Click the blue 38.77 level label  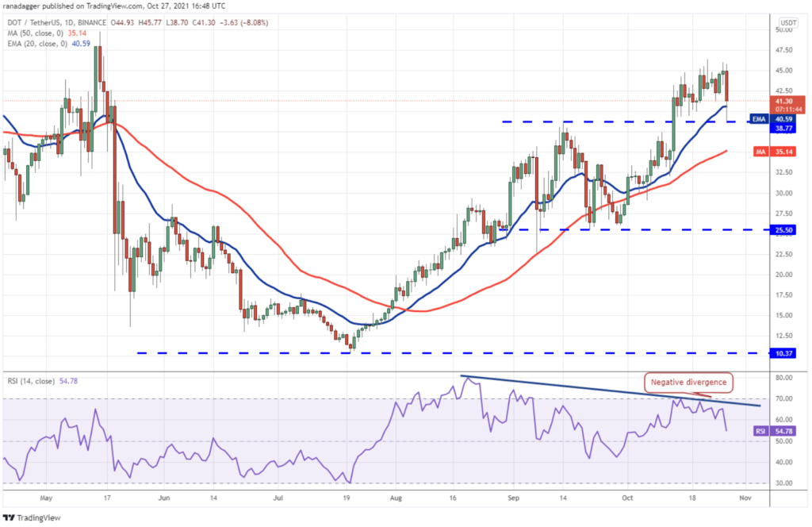(x=783, y=126)
